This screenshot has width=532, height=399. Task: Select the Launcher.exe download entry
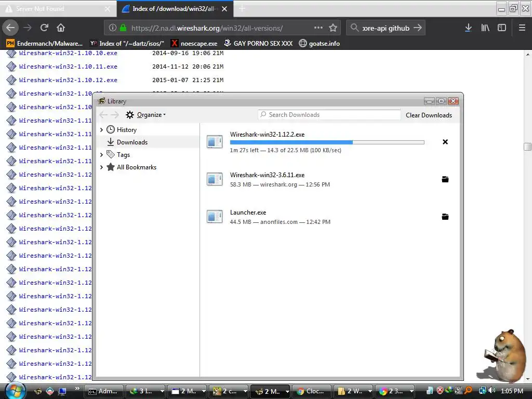point(329,217)
